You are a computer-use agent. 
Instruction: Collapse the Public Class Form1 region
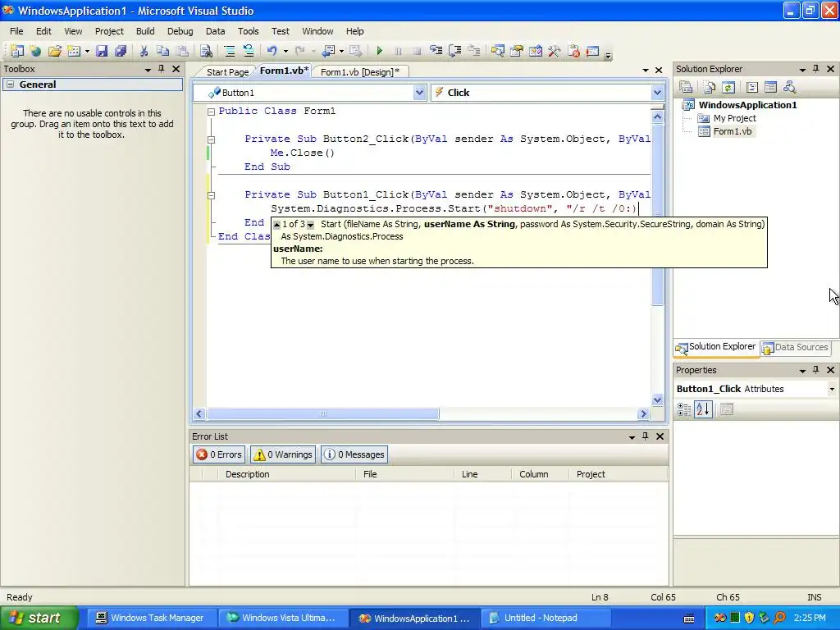[x=211, y=112]
